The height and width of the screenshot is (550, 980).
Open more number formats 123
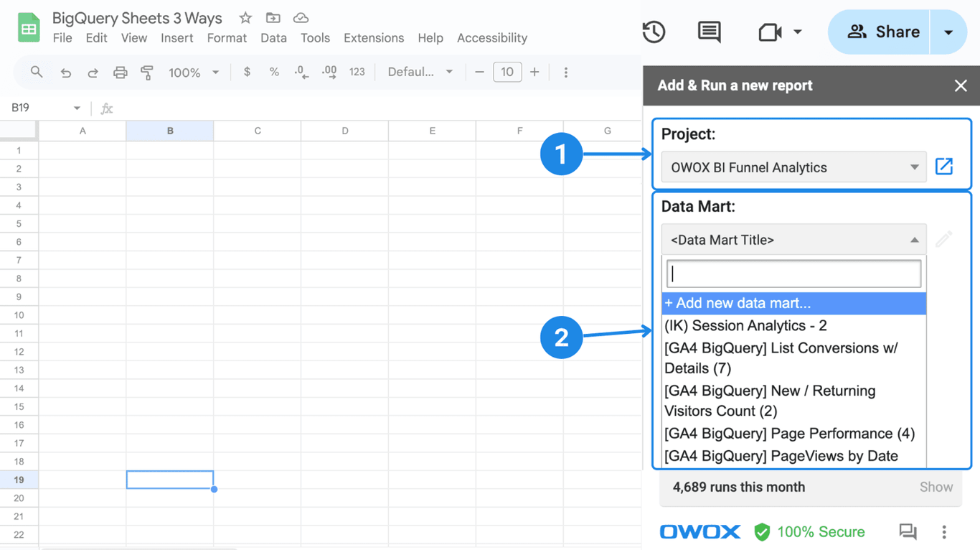coord(357,72)
